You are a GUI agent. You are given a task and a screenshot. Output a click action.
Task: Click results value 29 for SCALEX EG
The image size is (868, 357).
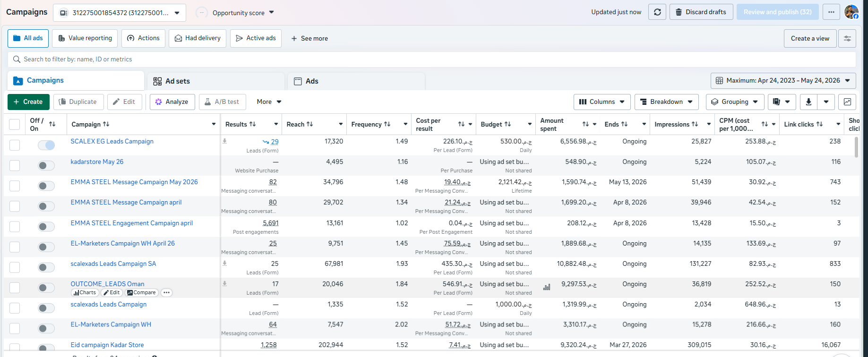point(275,142)
